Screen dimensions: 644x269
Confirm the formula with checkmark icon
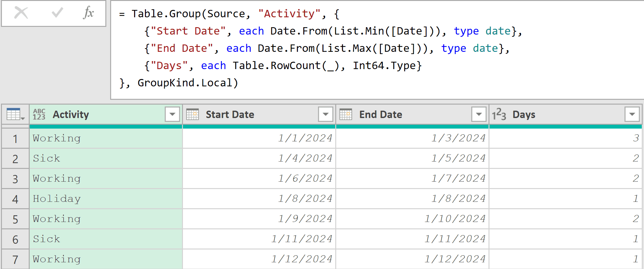57,13
